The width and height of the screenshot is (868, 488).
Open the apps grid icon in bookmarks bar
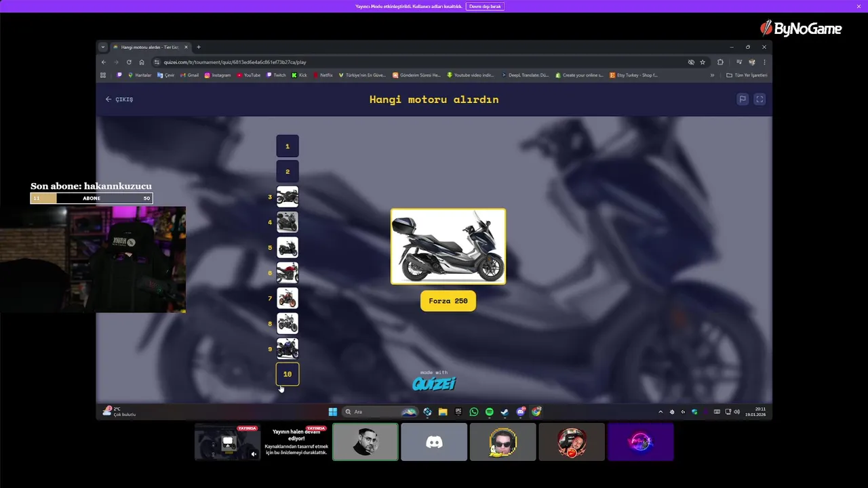[x=103, y=75]
